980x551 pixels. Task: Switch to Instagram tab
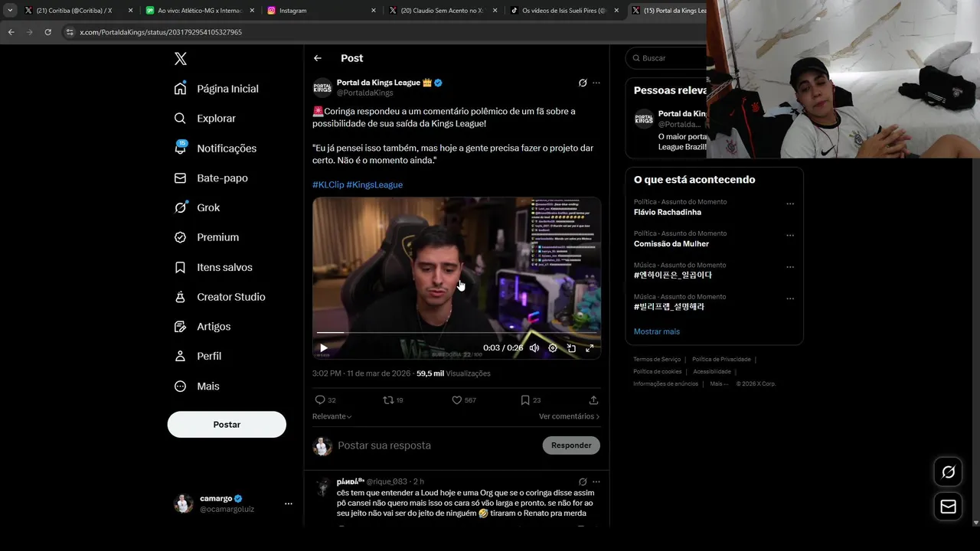[x=322, y=11]
